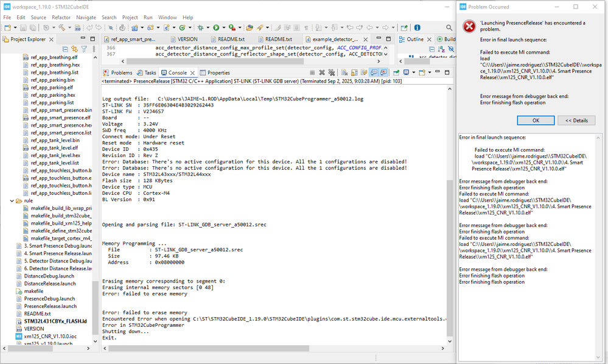608x364 pixels.
Task: Open the Display Selected Console dropdown
Action: pos(414,72)
